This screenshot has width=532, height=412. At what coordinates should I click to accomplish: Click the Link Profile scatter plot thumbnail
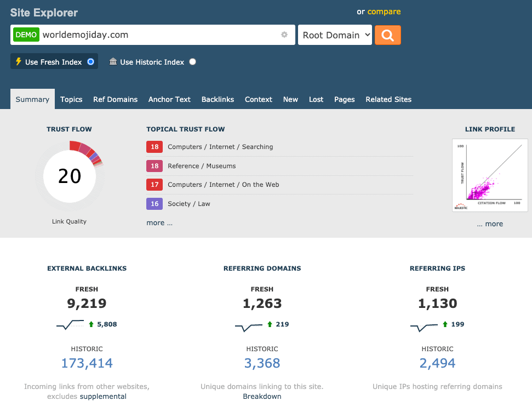pos(490,175)
